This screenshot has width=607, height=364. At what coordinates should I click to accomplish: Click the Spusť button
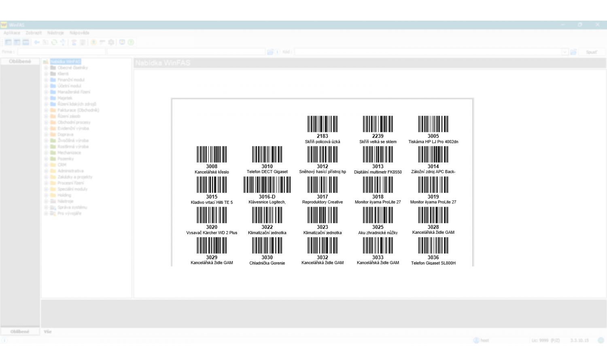coord(591,52)
